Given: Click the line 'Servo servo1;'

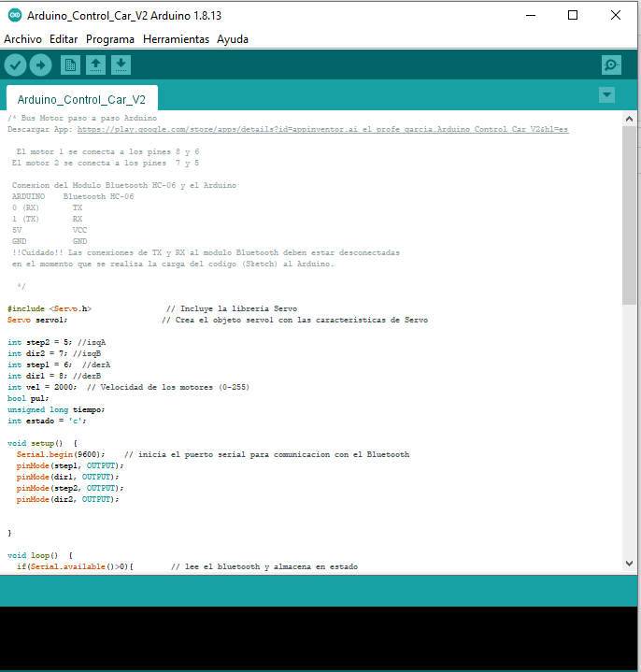Looking at the screenshot, I should (x=37, y=320).
